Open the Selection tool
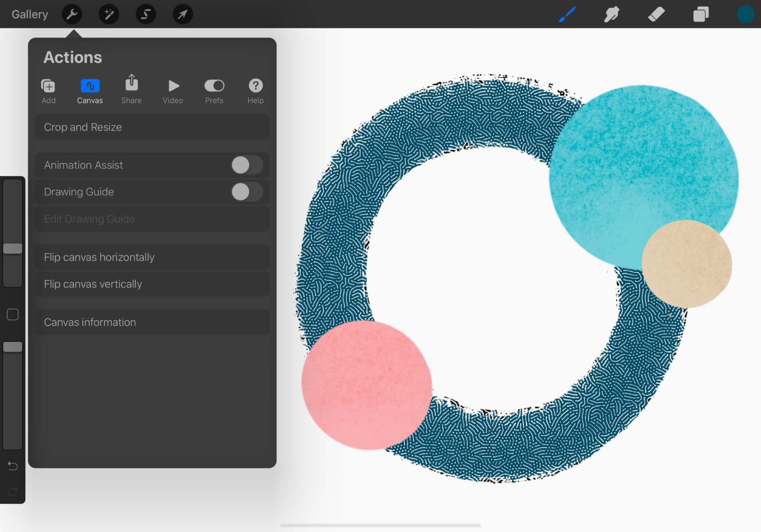Screen dimensions: 761x532 pyautogui.click(x=145, y=14)
